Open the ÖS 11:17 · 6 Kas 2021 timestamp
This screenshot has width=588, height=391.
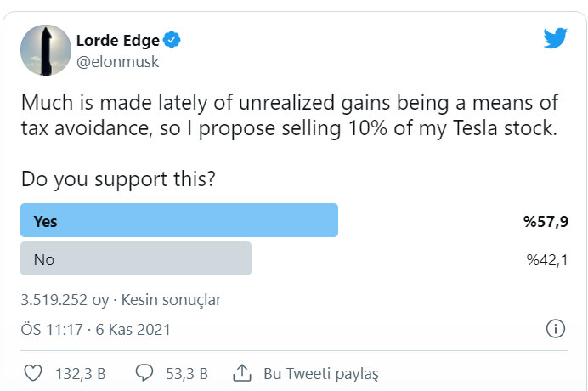(95, 329)
